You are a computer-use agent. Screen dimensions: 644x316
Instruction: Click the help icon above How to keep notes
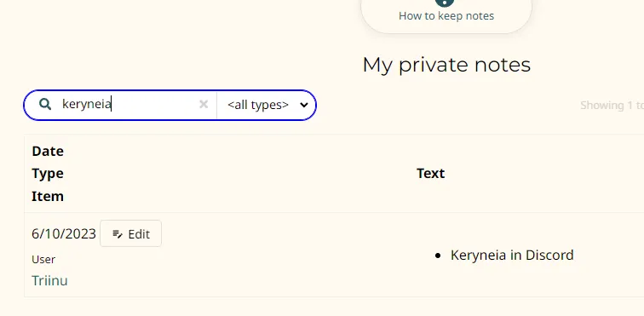[x=446, y=3]
